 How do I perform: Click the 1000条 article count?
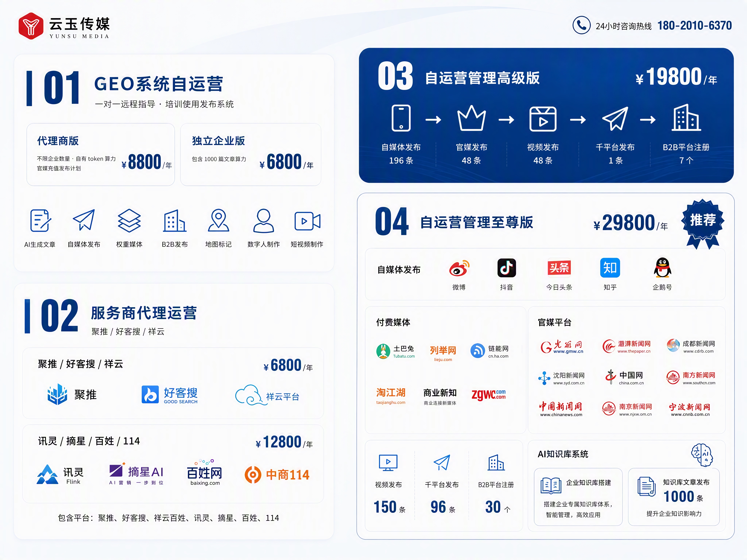point(683,497)
